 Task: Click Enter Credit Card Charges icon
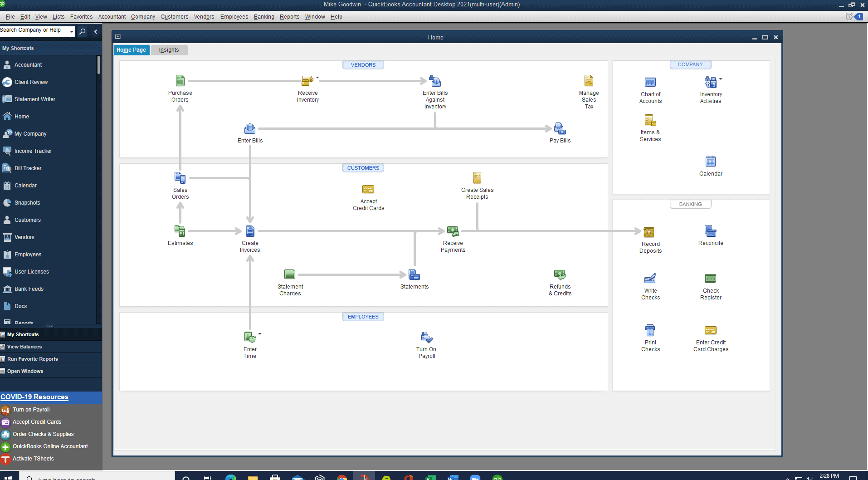coord(711,330)
